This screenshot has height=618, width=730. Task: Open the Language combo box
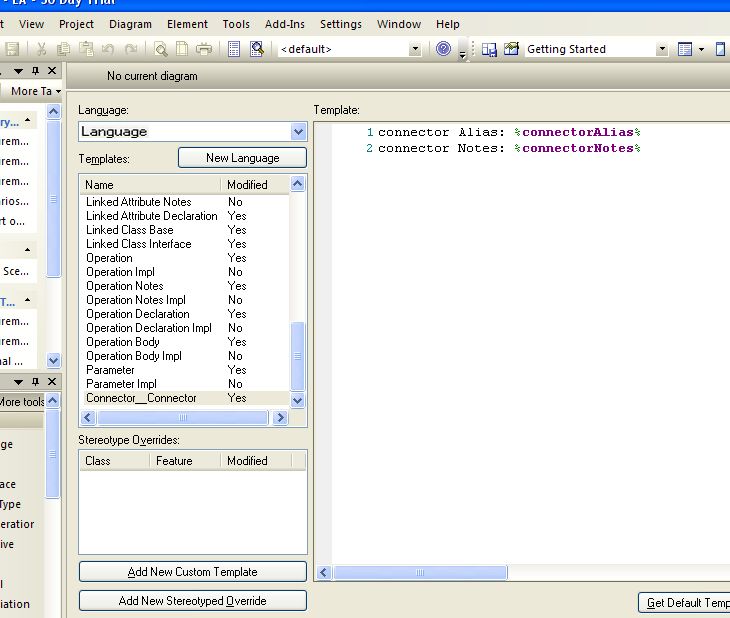[298, 132]
